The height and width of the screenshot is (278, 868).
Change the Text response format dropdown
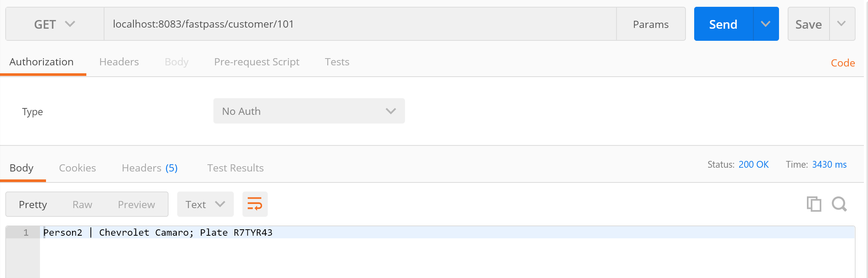(205, 204)
